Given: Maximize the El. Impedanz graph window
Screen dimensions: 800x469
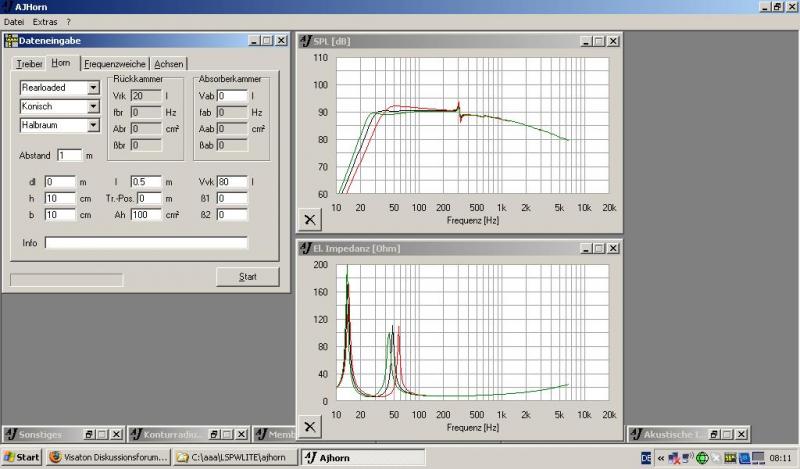Looking at the screenshot, I should (598, 246).
